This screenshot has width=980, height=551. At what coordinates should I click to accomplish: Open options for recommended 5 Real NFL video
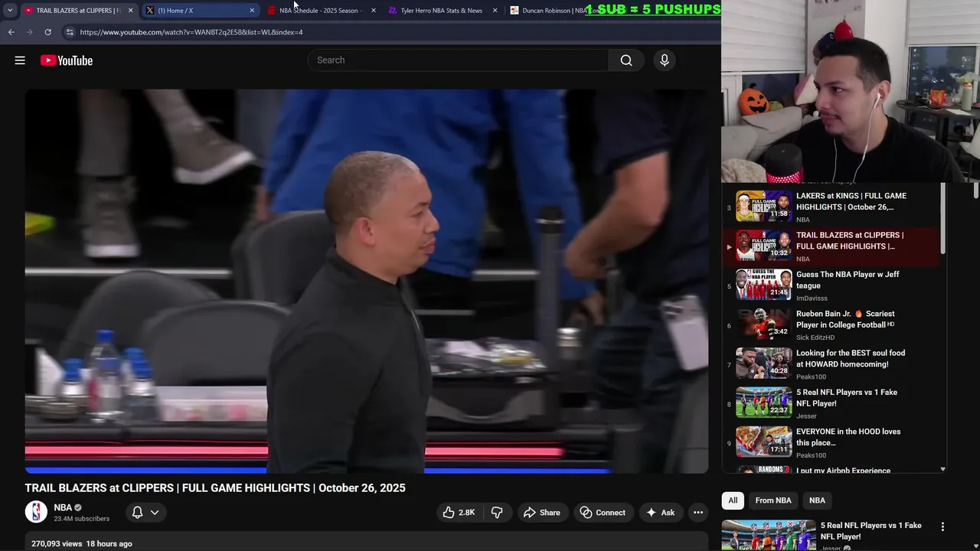coord(942,527)
